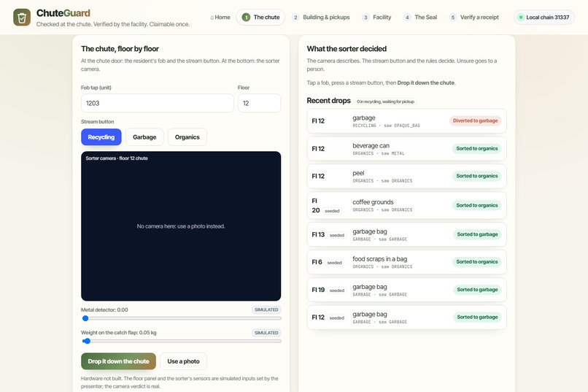This screenshot has width=588, height=392.
Task: Click the Fl 13 garbage bag row
Action: (x=406, y=234)
